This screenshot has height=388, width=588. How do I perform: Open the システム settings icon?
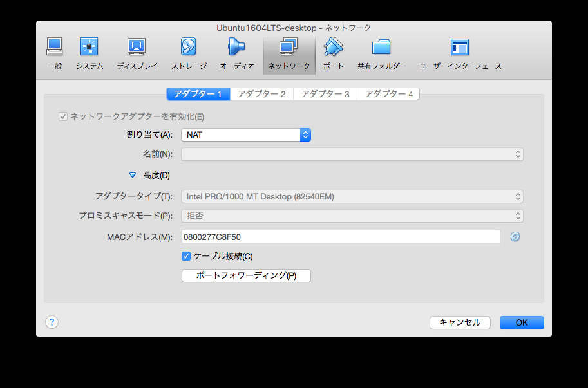pos(90,53)
